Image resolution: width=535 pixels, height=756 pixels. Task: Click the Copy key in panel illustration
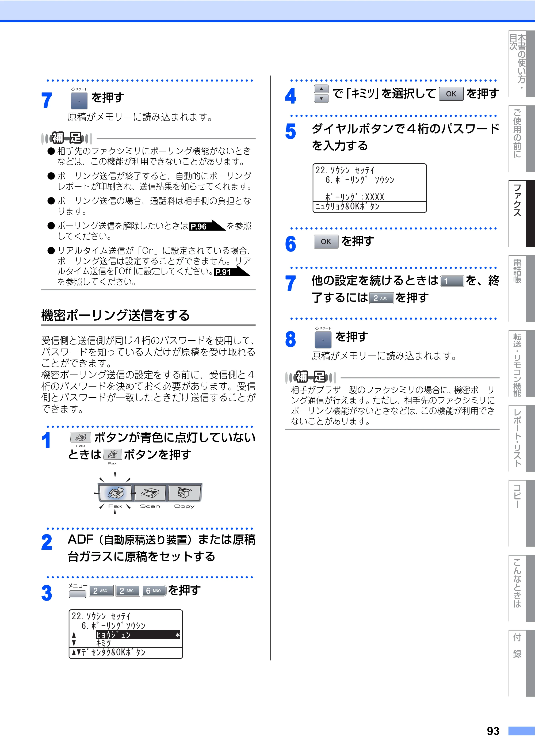(185, 493)
